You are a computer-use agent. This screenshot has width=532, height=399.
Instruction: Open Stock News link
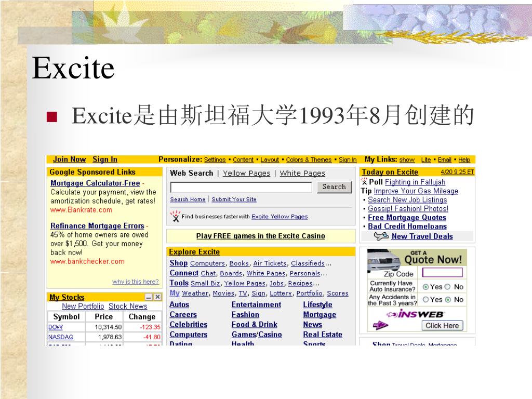coord(128,306)
